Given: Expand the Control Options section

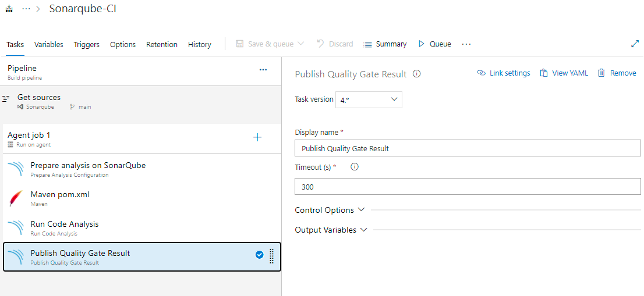Looking at the screenshot, I should click(x=330, y=210).
